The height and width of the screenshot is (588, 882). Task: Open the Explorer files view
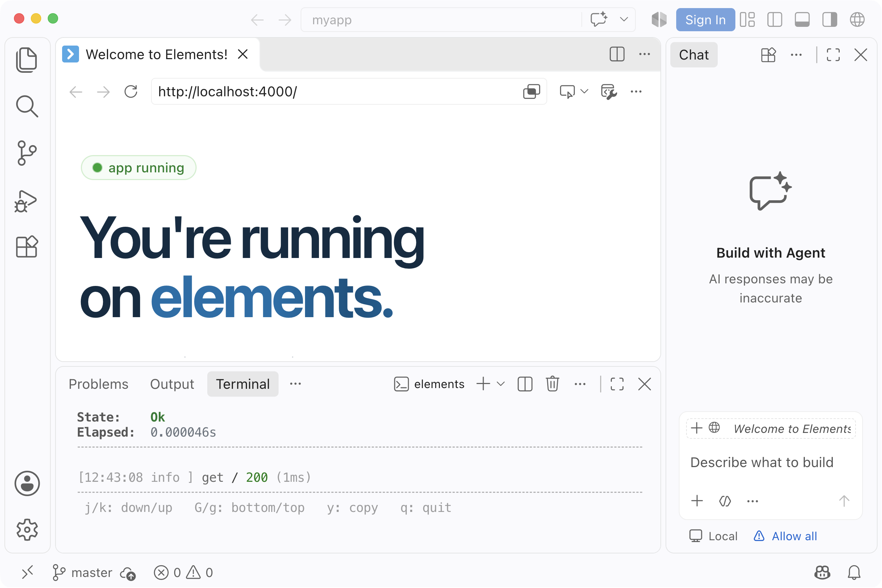coord(26,60)
